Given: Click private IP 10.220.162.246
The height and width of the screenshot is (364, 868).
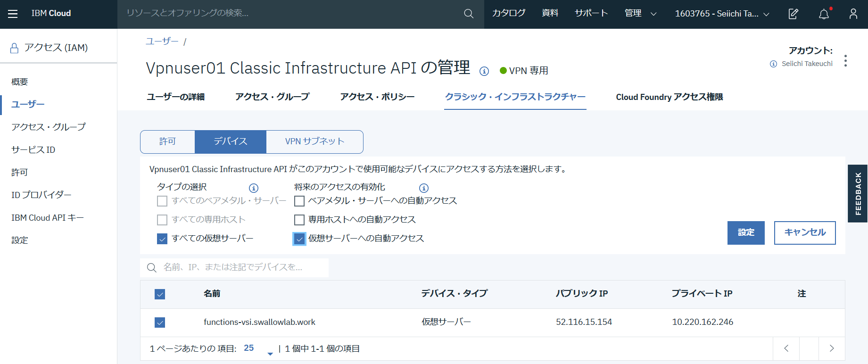Looking at the screenshot, I should coord(703,323).
